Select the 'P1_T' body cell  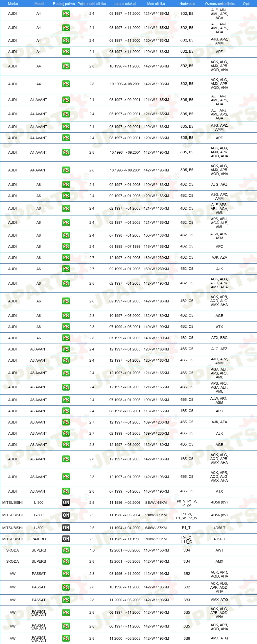(x=186, y=528)
